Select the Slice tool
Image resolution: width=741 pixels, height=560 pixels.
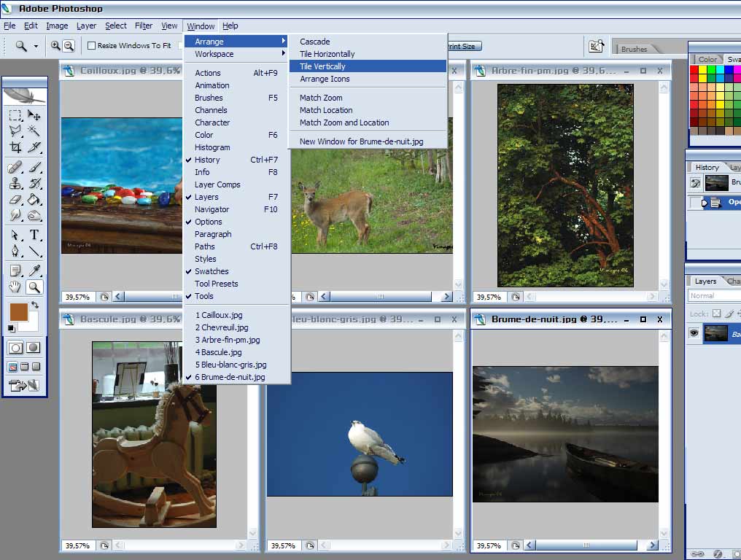[34, 147]
